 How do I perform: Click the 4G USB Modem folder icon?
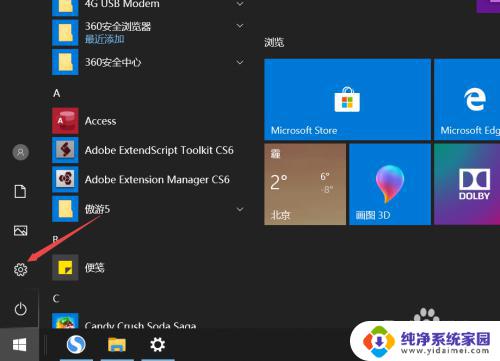(x=65, y=7)
